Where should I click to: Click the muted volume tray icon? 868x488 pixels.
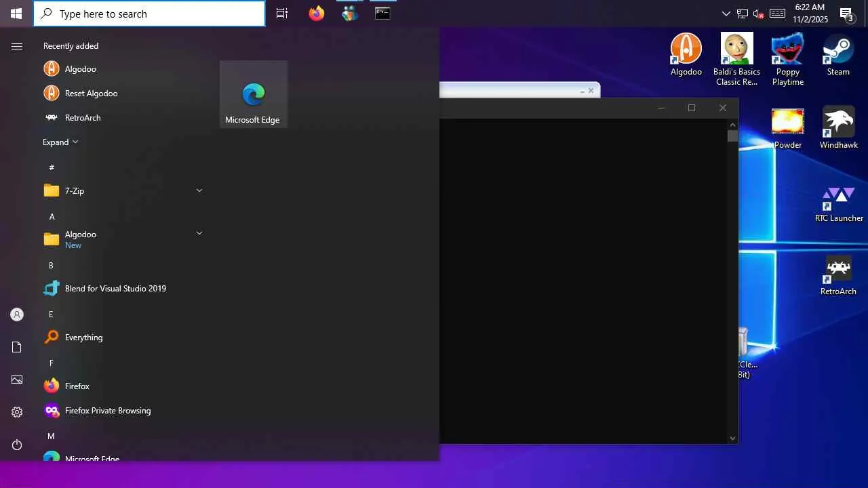[759, 14]
